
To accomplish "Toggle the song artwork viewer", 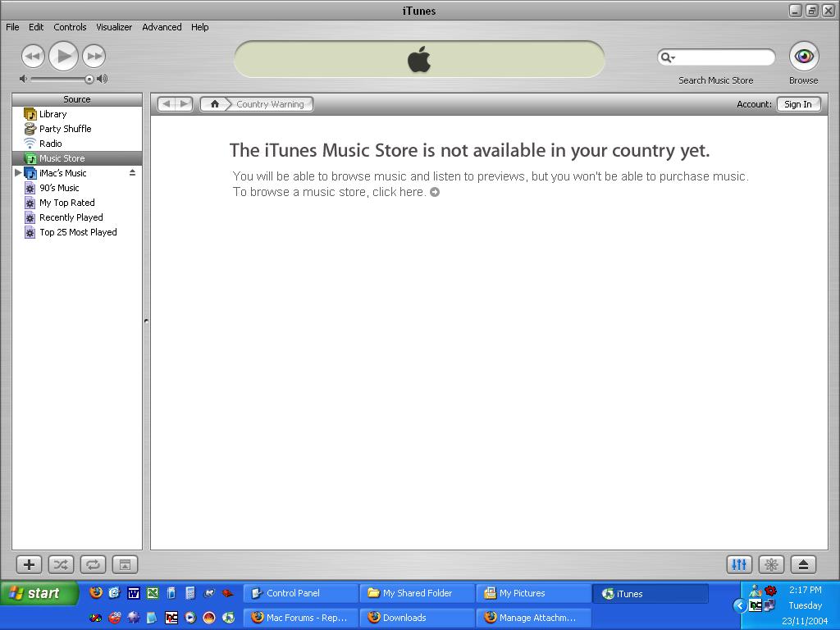I will pyautogui.click(x=125, y=564).
